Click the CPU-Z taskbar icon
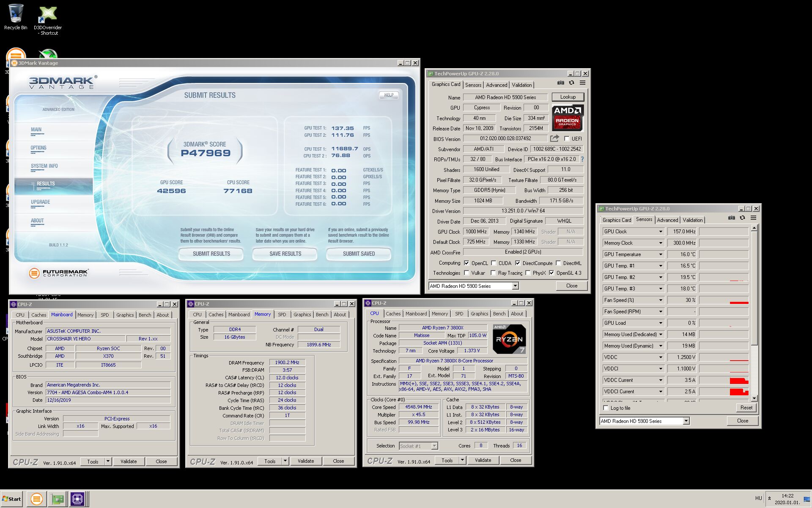Viewport: 812px width, 508px height. tap(77, 499)
